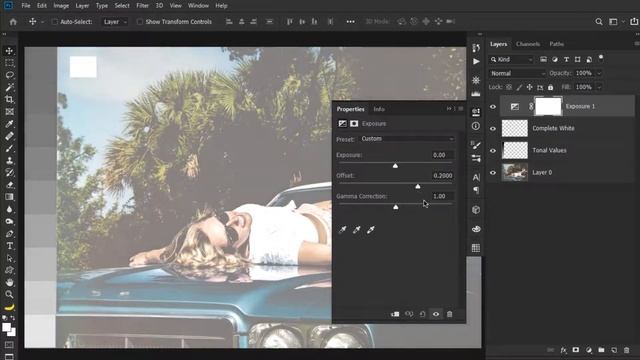This screenshot has height=360, width=640.
Task: Open the workspace switcher dropdown
Action: pos(616,22)
